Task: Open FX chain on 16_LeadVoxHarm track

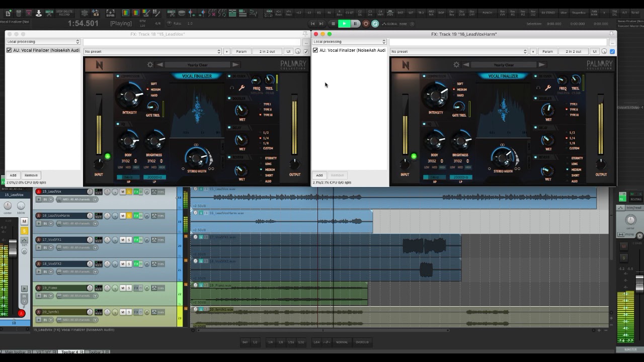Action: pyautogui.click(x=136, y=216)
